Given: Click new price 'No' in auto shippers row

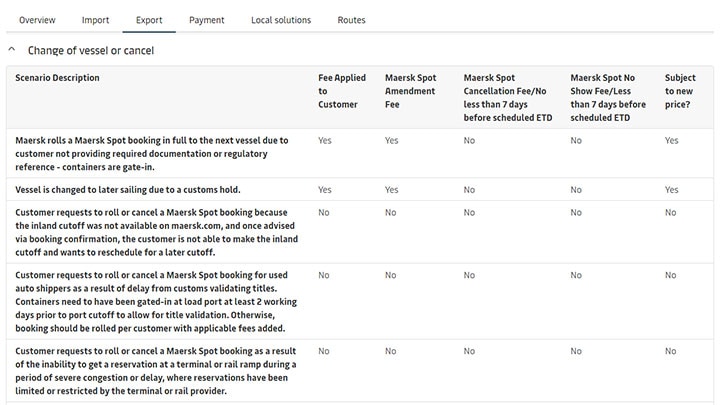Looking at the screenshot, I should point(670,275).
